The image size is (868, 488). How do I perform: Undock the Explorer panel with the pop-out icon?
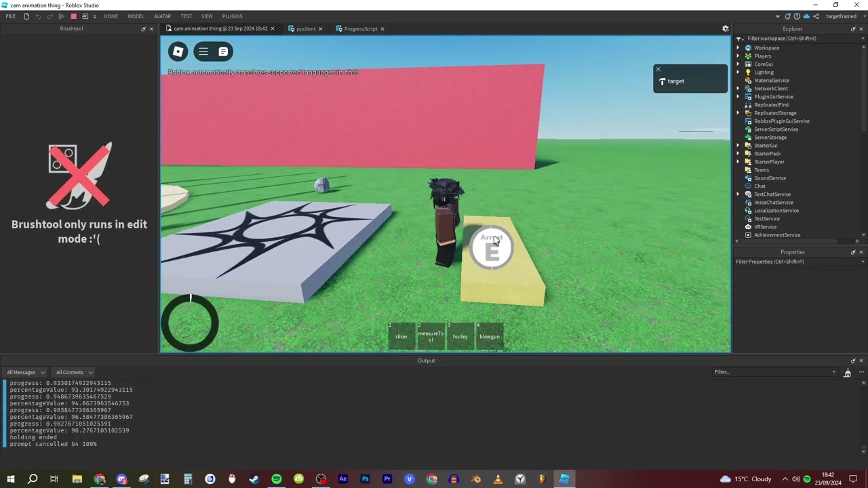tap(853, 28)
